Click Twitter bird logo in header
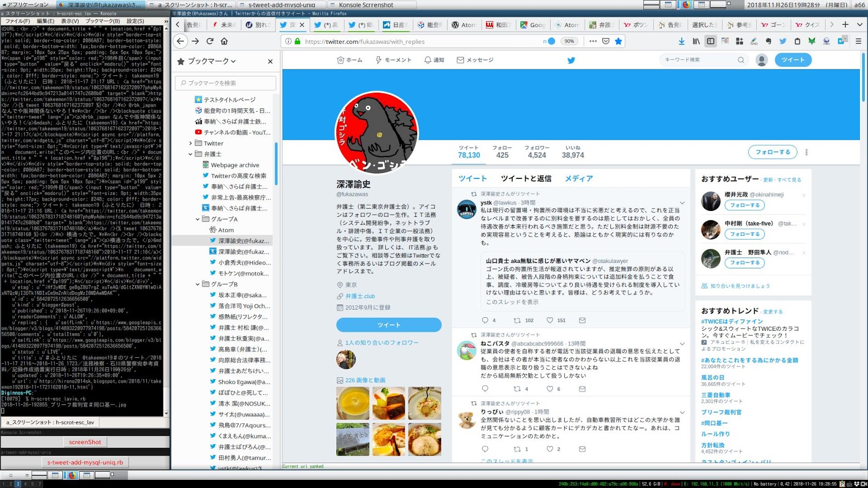This screenshot has height=488, width=868. pos(571,60)
